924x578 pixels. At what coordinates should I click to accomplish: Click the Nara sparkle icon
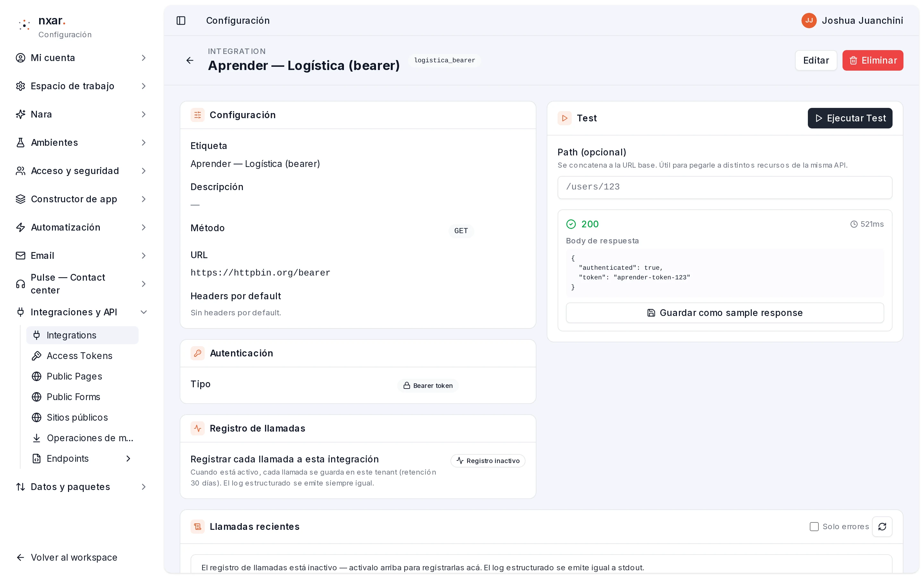pos(21,114)
